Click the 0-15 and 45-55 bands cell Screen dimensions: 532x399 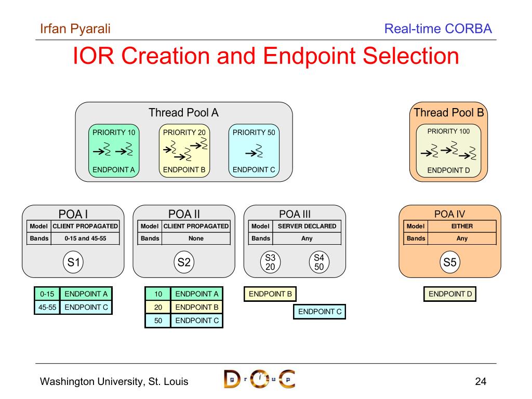point(85,238)
